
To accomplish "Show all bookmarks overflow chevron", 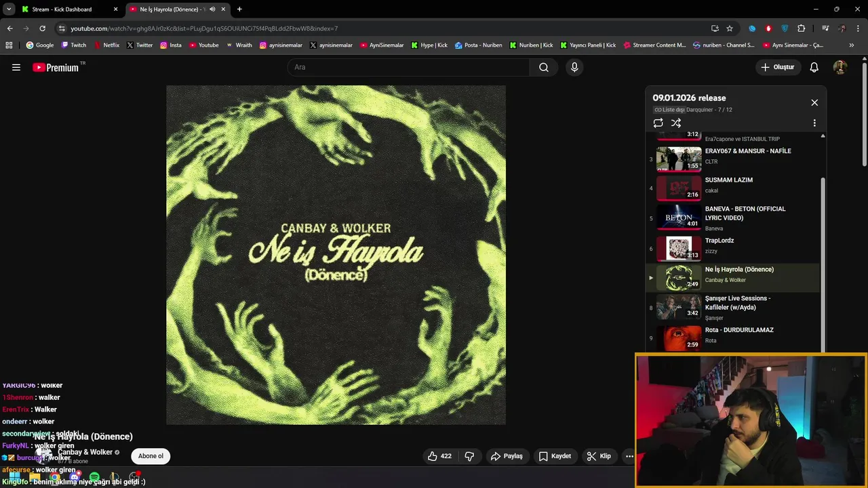I will [x=852, y=45].
